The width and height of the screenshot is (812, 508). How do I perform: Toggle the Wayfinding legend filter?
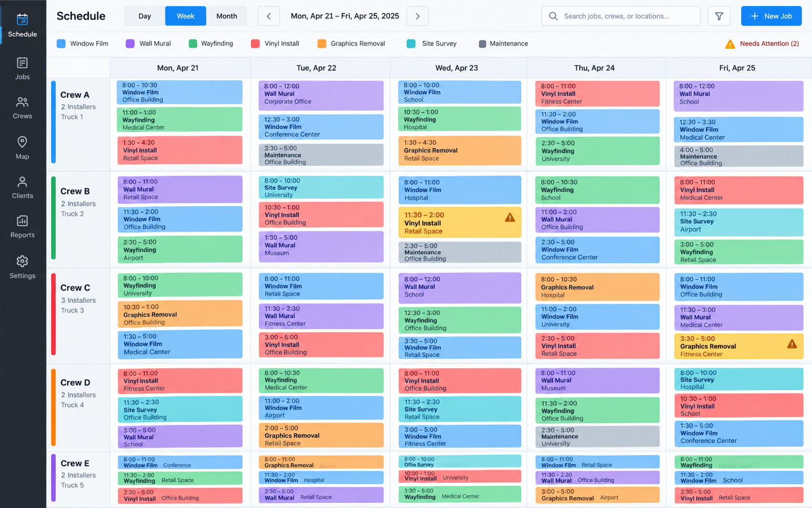(211, 44)
